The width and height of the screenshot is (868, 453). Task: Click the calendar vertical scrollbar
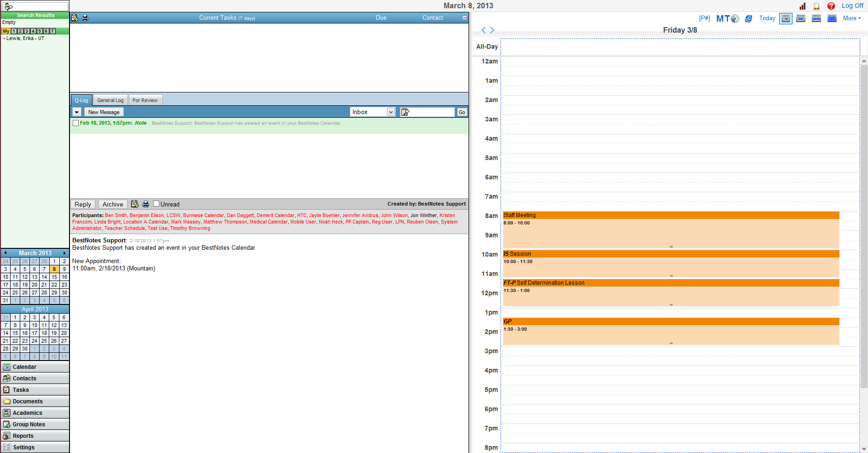point(864,225)
